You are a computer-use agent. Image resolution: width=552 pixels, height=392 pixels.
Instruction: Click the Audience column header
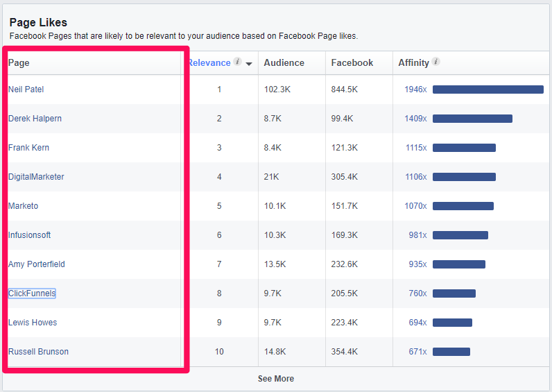click(x=284, y=62)
